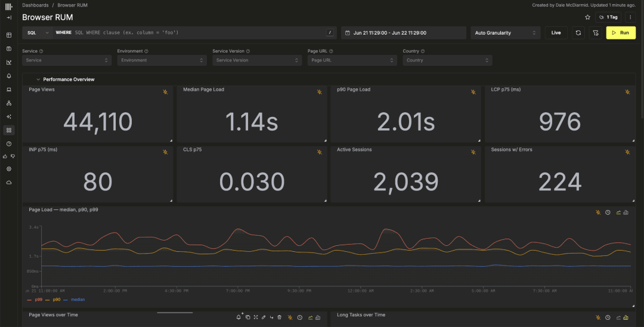Open the chart explorer sidebar icon
644x327 pixels.
coord(9,63)
